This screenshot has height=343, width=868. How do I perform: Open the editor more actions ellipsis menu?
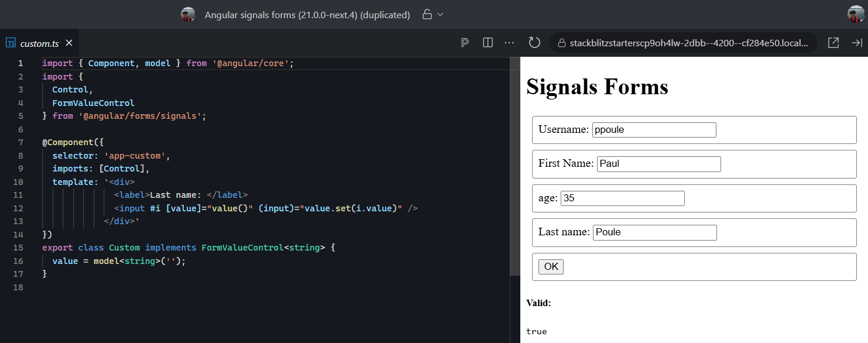(509, 43)
